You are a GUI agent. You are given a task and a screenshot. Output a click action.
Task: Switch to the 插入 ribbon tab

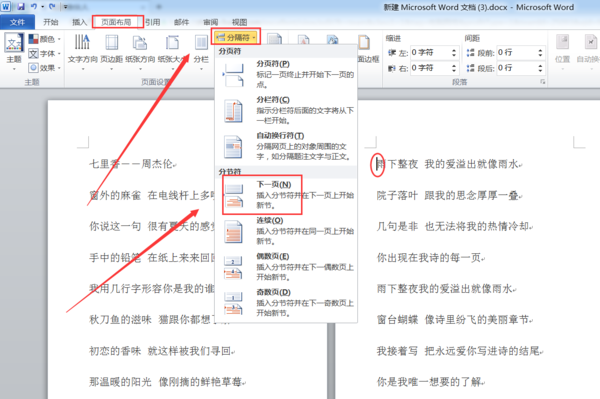(x=80, y=22)
